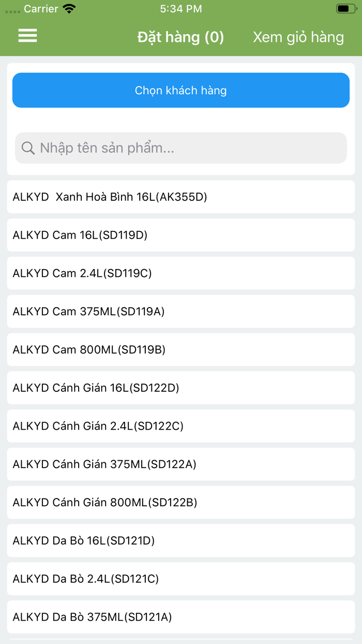This screenshot has height=644, width=362.
Task: Select ALKYD Da Bò 16L(SD121D)
Action: 180,541
